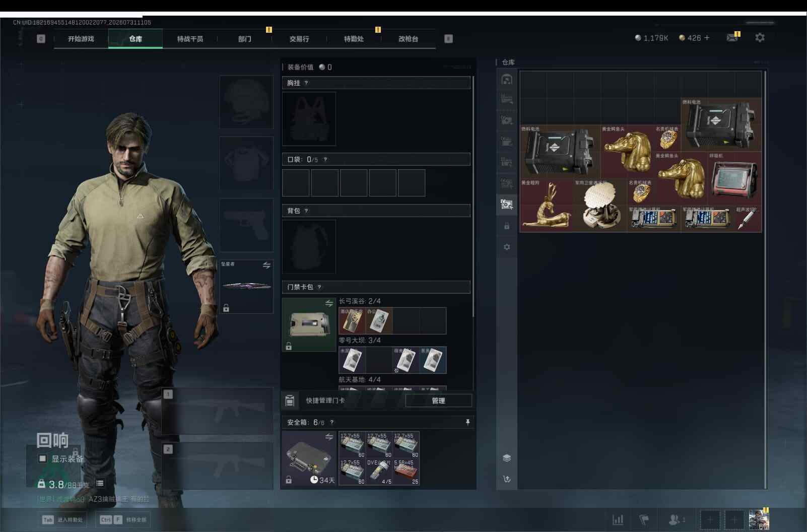The width and height of the screenshot is (807, 532).
Task: Select the highlighted IV storage box icon
Action: (507, 204)
